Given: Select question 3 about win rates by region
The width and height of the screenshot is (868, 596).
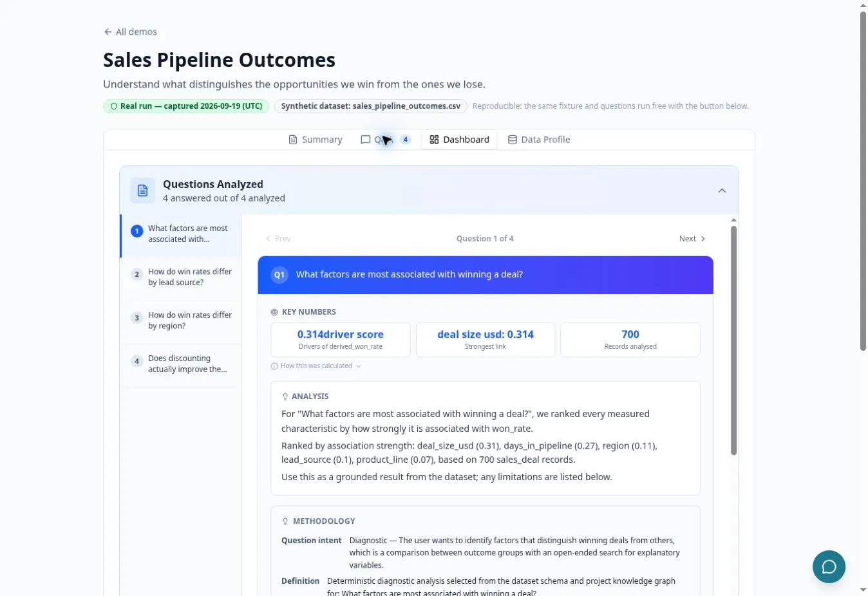Looking at the screenshot, I should pos(181,321).
